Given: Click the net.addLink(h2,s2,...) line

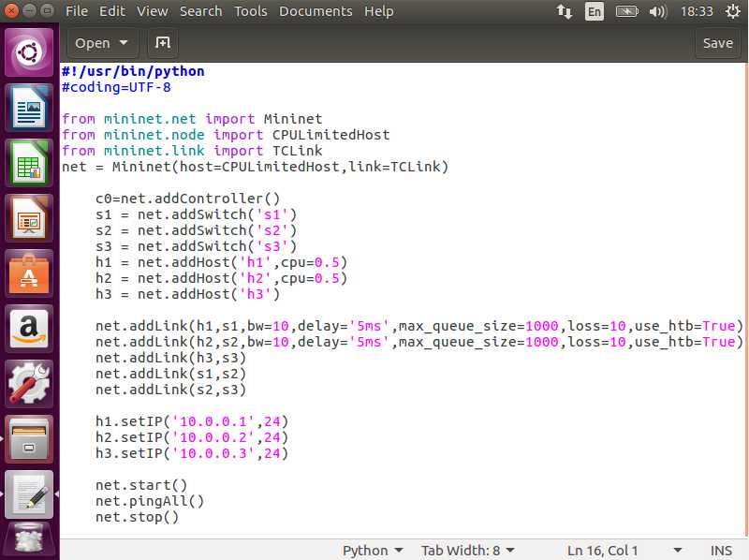Looking at the screenshot, I should (419, 342).
